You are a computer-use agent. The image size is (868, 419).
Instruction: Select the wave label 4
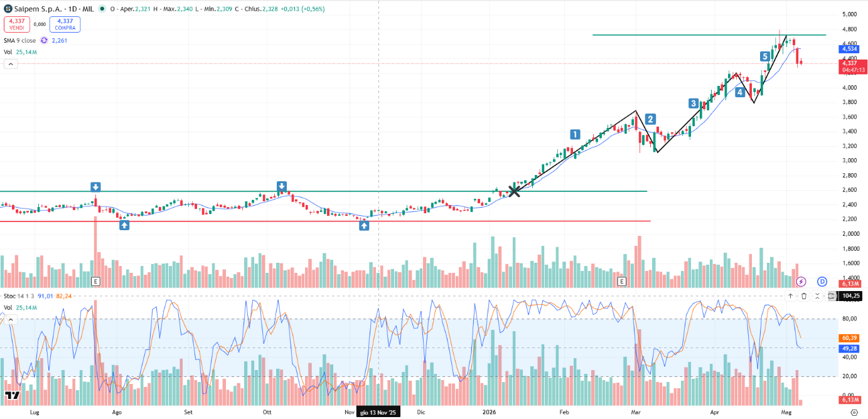(741, 92)
